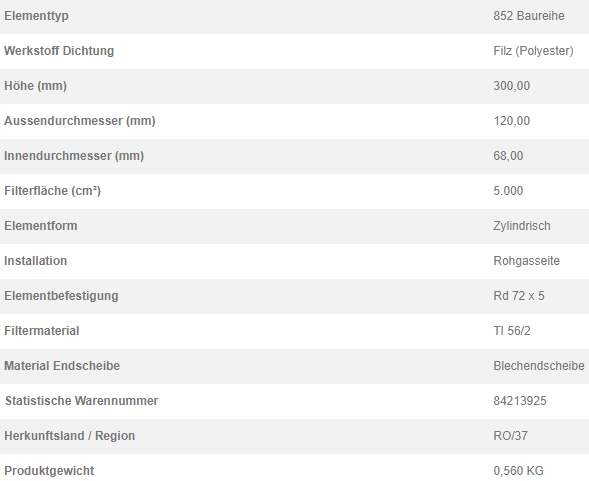
Task: Select the customs number 84213925
Action: click(520, 401)
